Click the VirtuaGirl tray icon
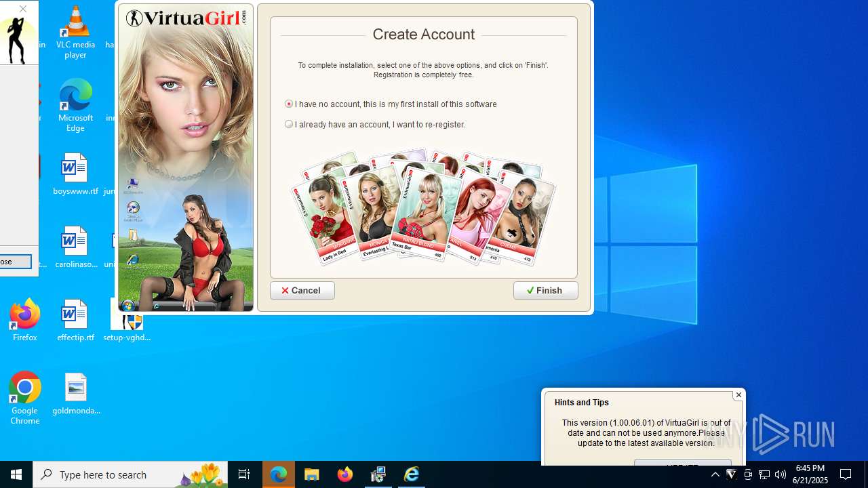The image size is (868, 488). (x=731, y=474)
